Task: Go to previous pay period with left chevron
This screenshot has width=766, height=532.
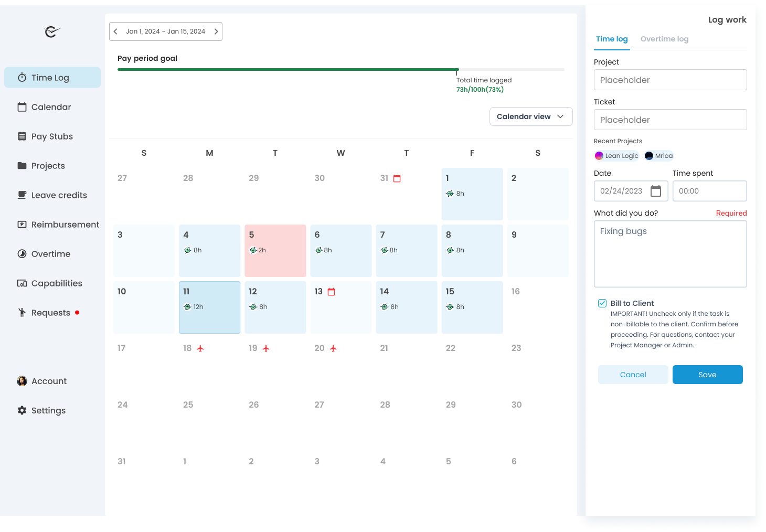Action: tap(115, 31)
